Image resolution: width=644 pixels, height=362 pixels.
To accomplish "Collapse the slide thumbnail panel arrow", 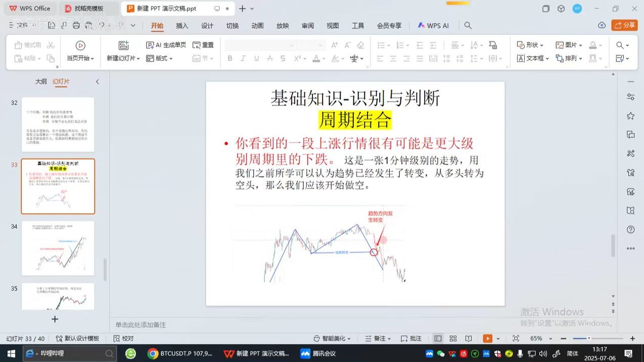I will point(98,81).
